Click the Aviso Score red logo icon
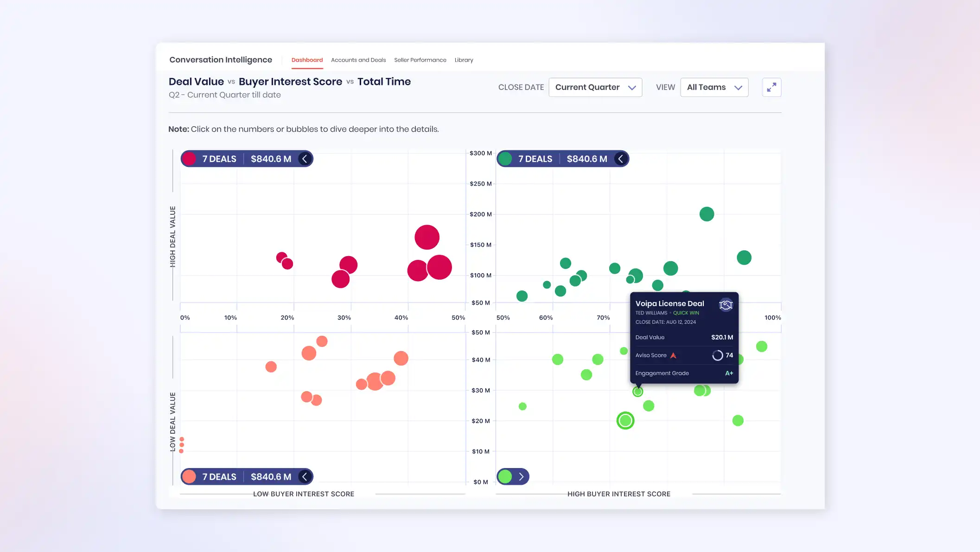 click(673, 355)
